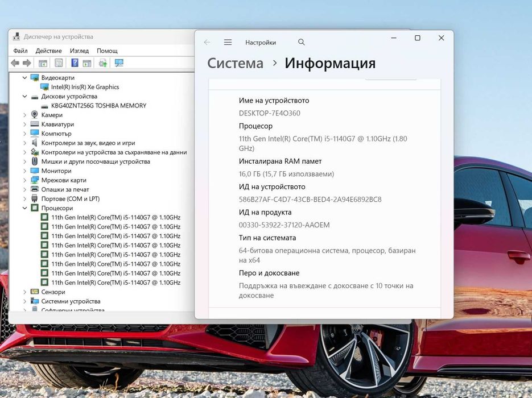Open Properties via the toolbar sheet icon
The width and height of the screenshot is (532, 398).
coord(59,63)
